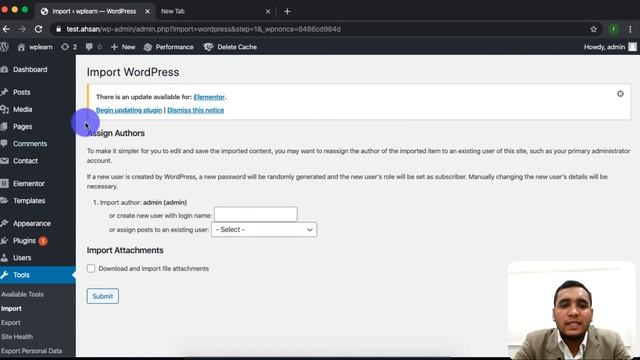This screenshot has height=360, width=640.
Task: Open Contact in the sidebar
Action: [25, 161]
